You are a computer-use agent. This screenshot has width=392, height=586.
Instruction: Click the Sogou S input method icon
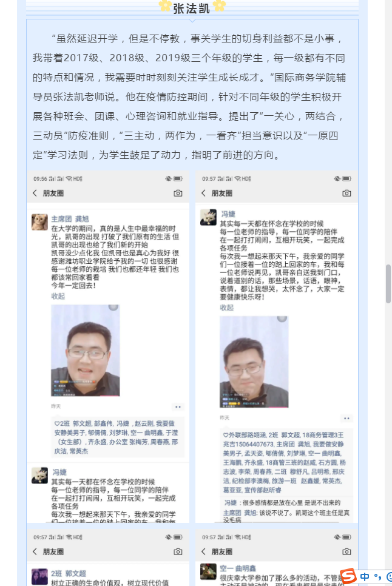point(348,576)
